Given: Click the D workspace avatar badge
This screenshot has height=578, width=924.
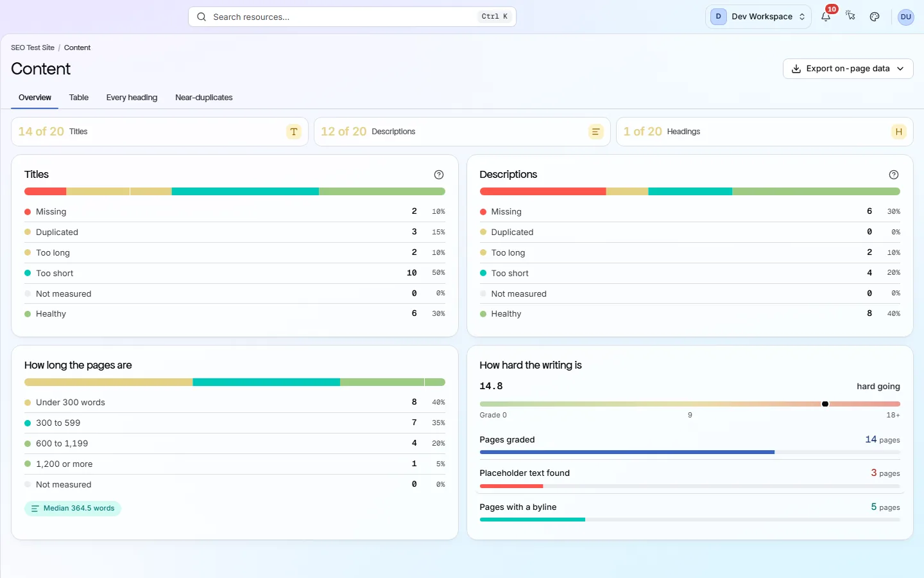Looking at the screenshot, I should point(718,17).
